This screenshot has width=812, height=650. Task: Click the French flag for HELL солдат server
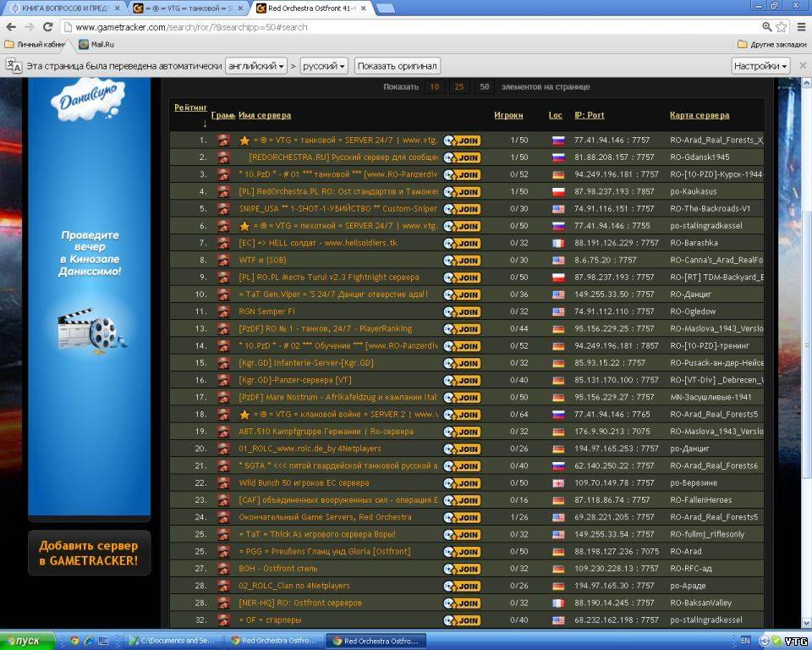point(557,243)
